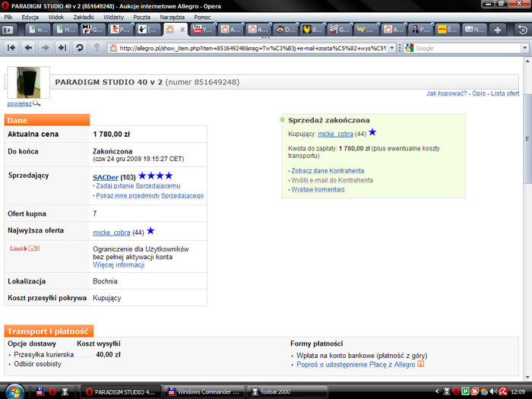The height and width of the screenshot is (399, 532).
Task: Switch to foobar2000 taskbar button
Action: (x=288, y=392)
